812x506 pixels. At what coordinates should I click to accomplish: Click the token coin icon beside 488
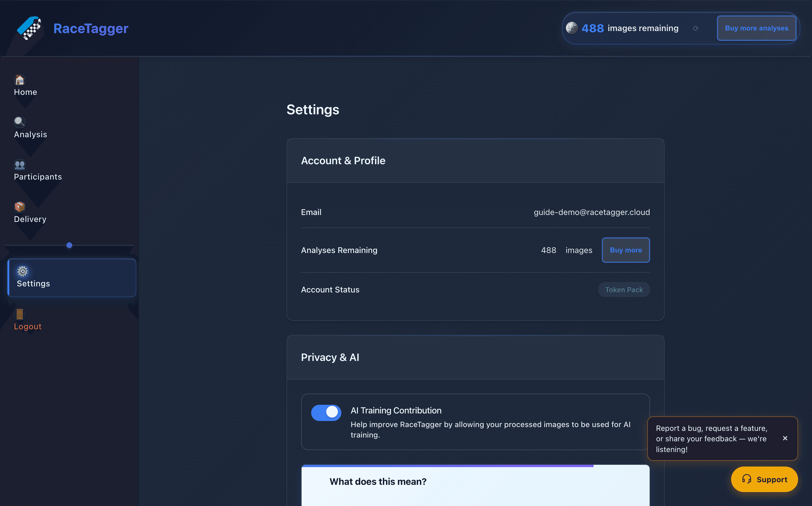click(572, 28)
